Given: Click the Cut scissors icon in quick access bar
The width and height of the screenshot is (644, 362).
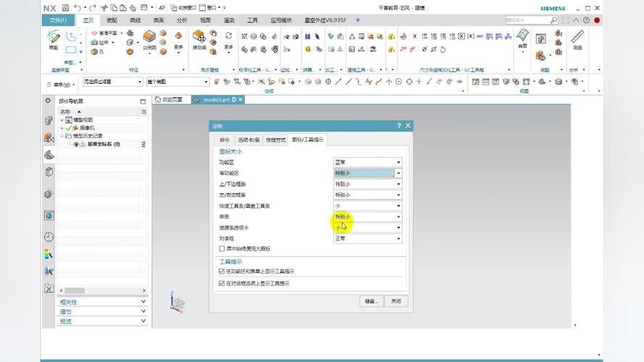Looking at the screenshot, I should point(104,8).
